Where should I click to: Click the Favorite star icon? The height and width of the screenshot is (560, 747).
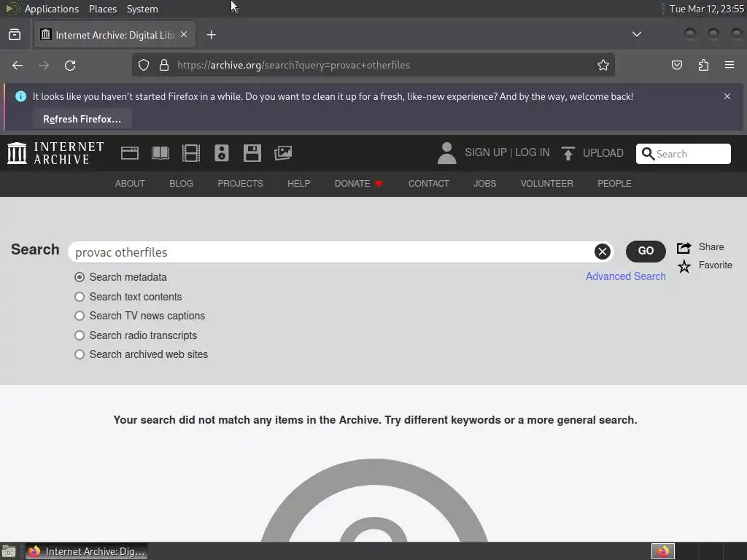pyautogui.click(x=684, y=266)
